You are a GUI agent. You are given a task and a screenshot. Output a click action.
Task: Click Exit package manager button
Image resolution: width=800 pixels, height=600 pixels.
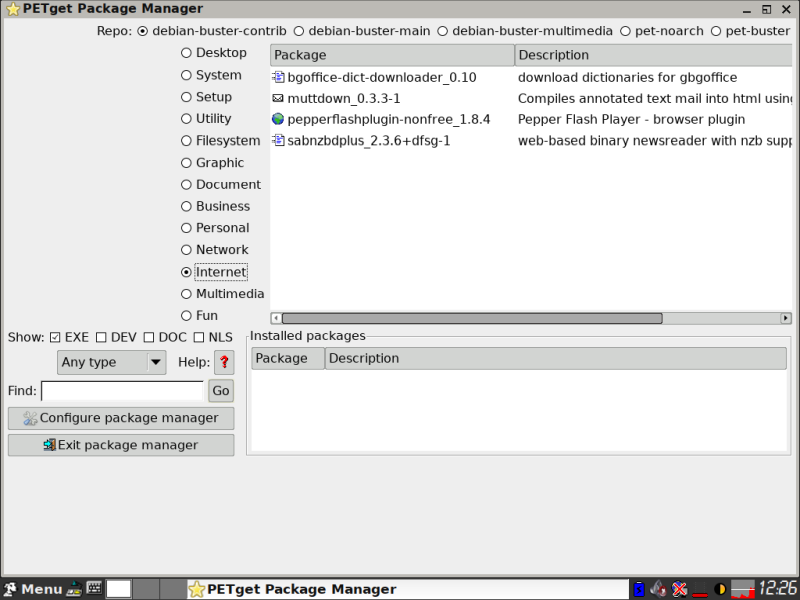[121, 445]
